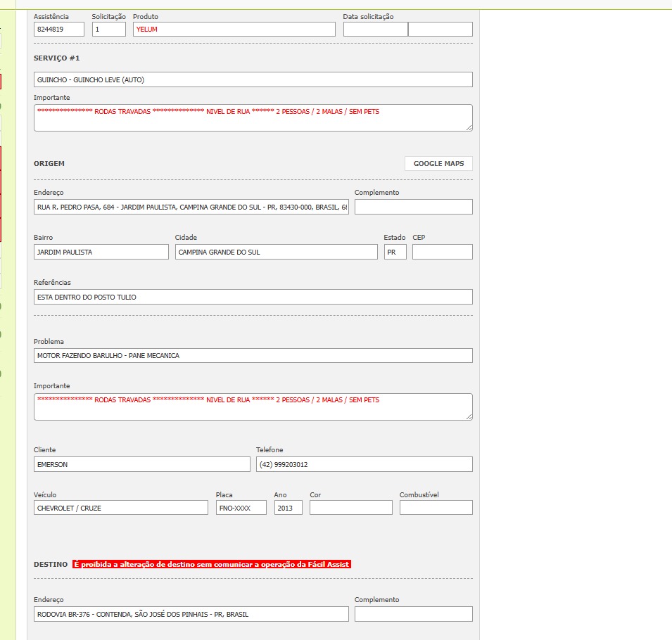672x640 pixels.
Task: Select the service field GUINCHO LEVE (AUTO)
Action: point(253,79)
